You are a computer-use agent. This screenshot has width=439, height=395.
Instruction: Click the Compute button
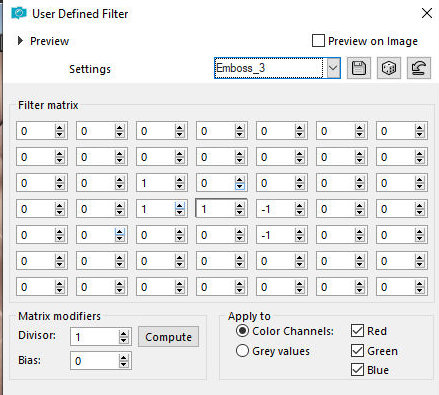(168, 337)
